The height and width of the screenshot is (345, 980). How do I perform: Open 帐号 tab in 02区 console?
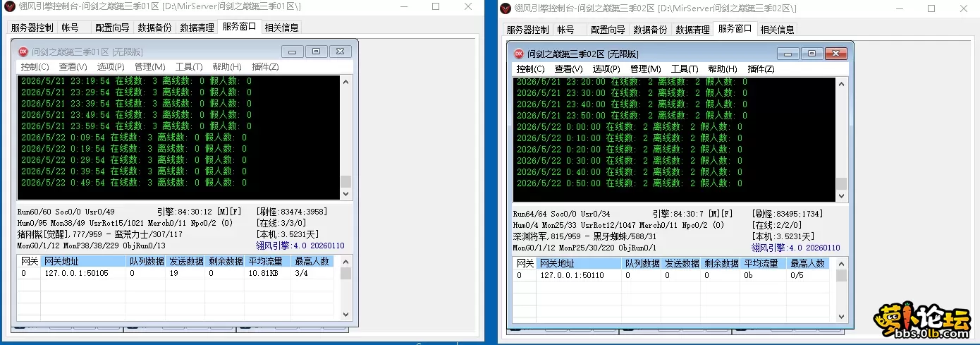[565, 30]
